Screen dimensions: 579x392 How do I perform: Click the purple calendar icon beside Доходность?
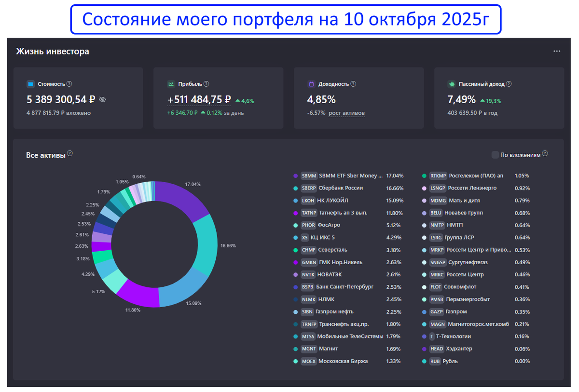pos(311,84)
